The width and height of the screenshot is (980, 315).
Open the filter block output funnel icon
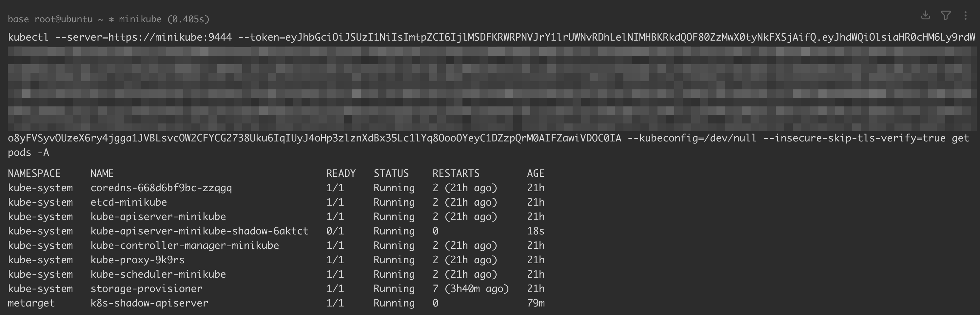946,15
